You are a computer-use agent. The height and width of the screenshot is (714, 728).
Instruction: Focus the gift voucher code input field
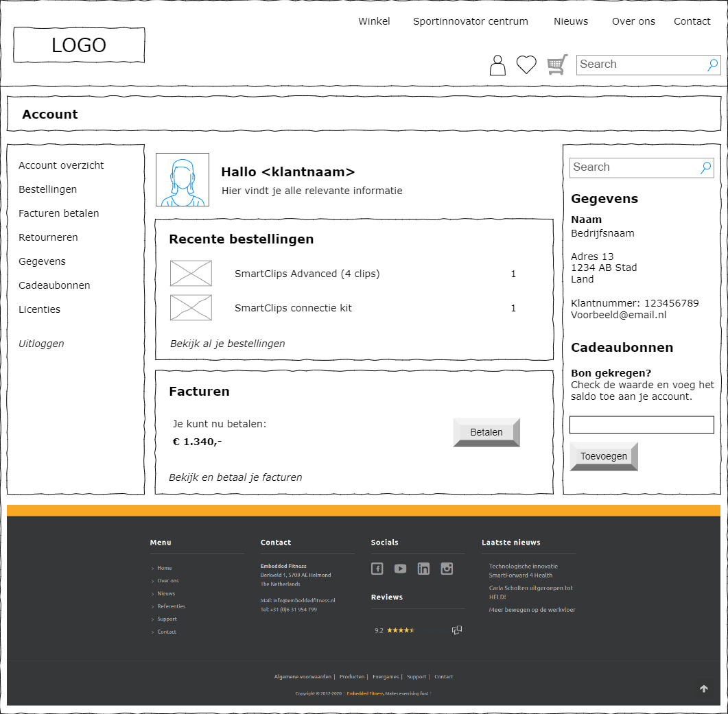[x=642, y=425]
